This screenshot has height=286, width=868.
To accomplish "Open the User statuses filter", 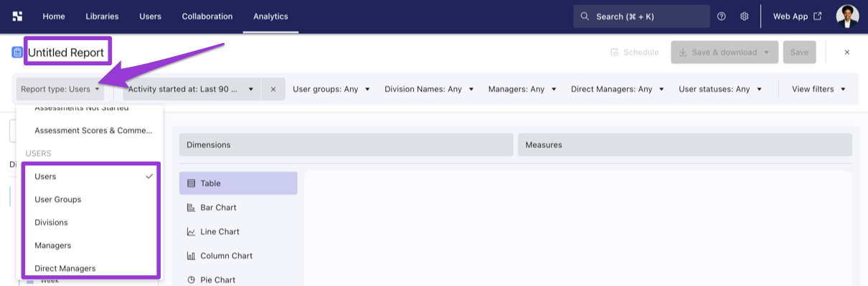I will pos(720,89).
